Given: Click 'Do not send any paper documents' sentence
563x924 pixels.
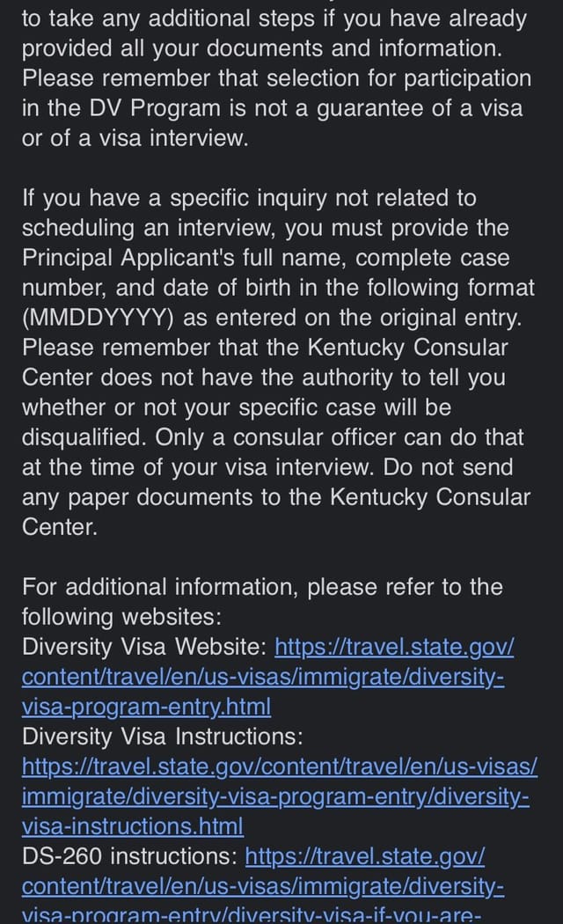Looking at the screenshot, I should click(276, 497).
